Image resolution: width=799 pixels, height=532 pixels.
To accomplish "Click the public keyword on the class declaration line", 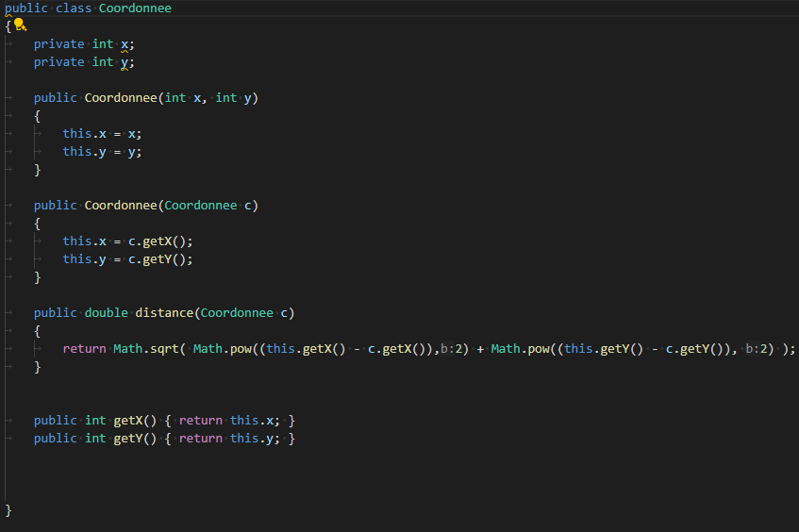I will click(x=26, y=8).
